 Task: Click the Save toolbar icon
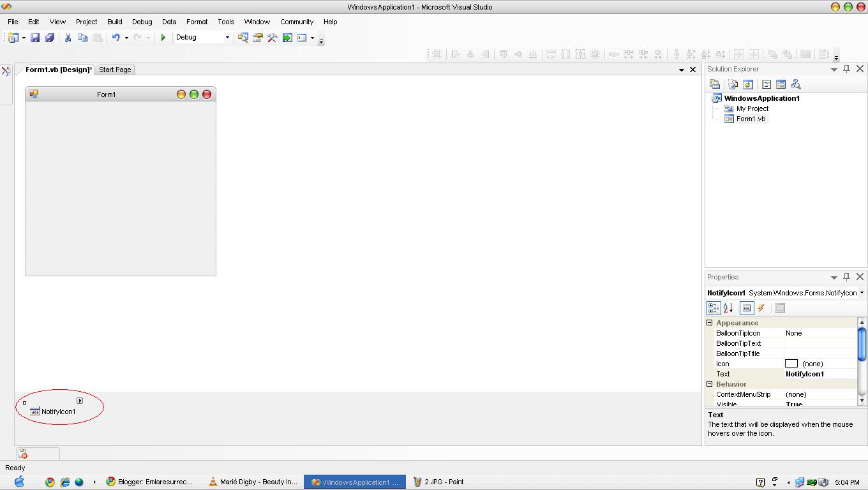coord(35,38)
